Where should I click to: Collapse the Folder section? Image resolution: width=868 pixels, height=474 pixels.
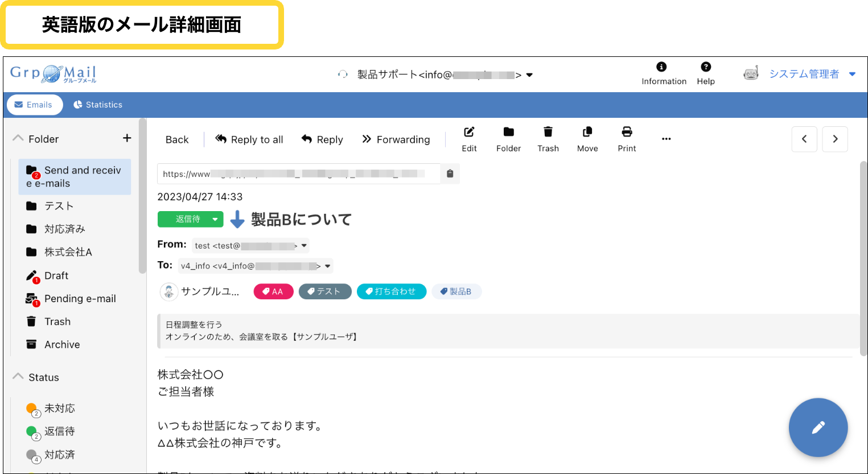pyautogui.click(x=18, y=138)
